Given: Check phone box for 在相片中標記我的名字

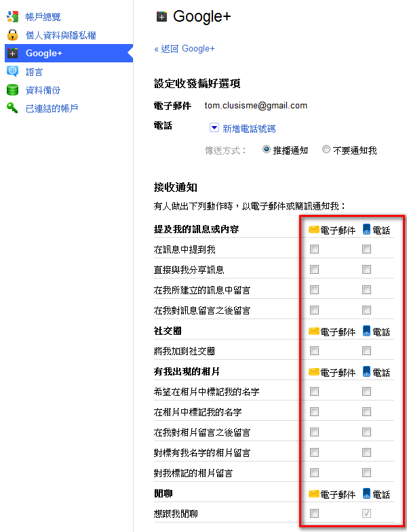Looking at the screenshot, I should (x=366, y=412).
